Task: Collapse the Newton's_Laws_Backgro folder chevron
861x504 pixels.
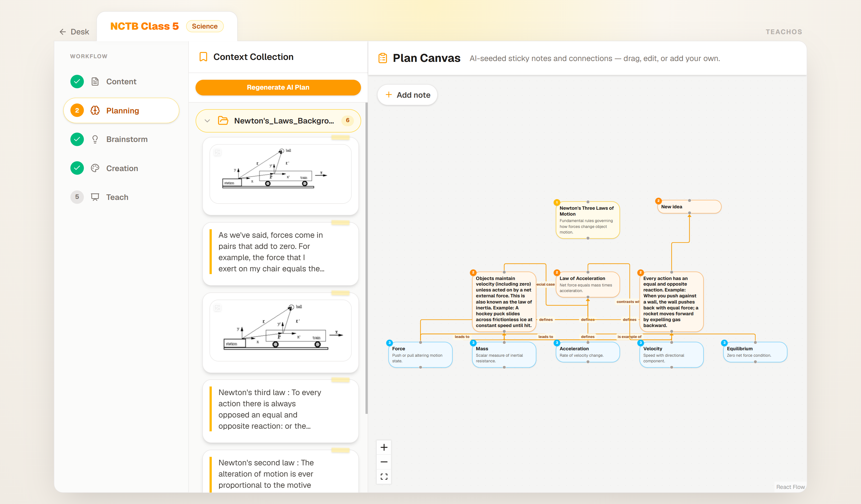Action: coord(207,121)
